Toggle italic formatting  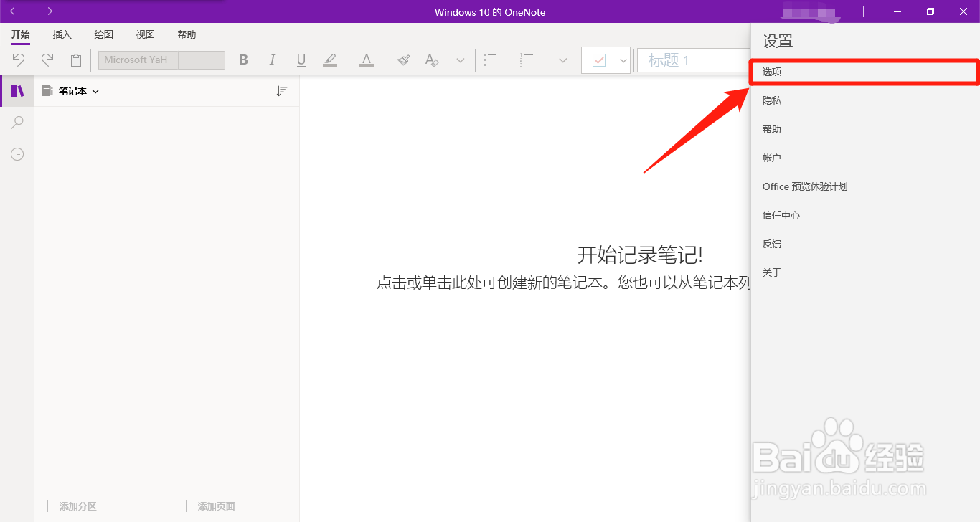(x=273, y=60)
